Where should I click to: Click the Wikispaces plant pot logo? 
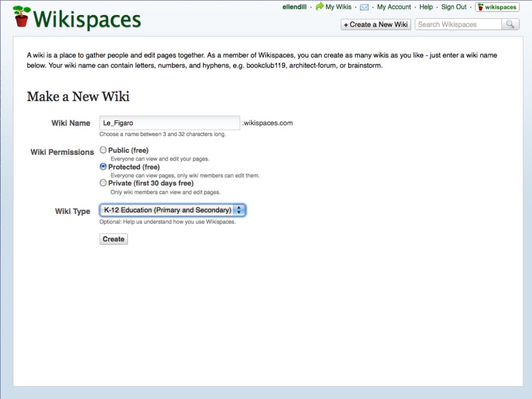coord(22,16)
